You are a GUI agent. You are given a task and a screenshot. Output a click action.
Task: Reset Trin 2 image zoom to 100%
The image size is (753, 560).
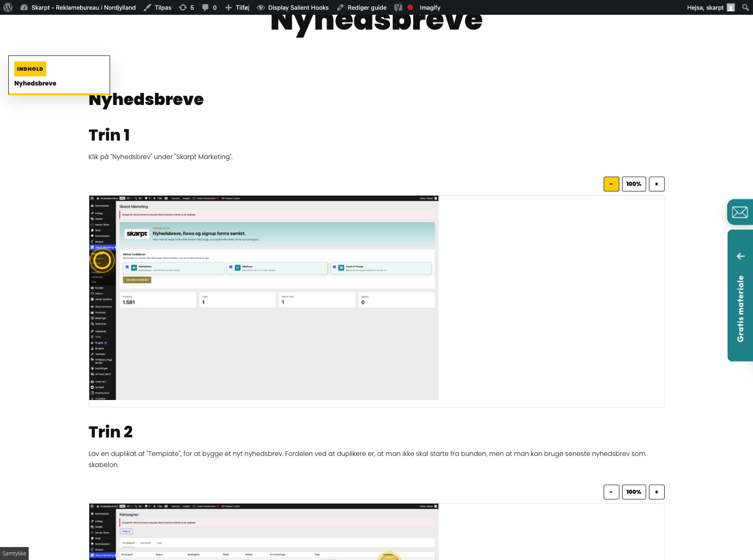click(634, 492)
